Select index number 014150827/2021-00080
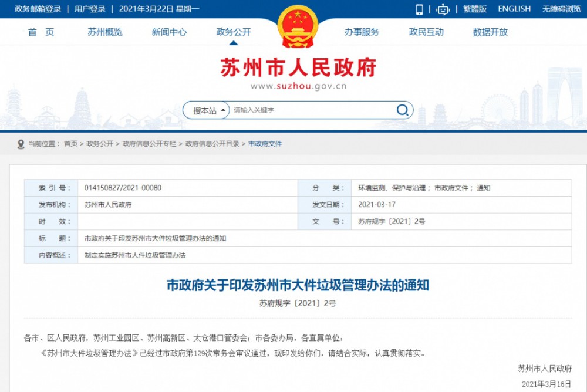587x392 pixels. coord(123,188)
